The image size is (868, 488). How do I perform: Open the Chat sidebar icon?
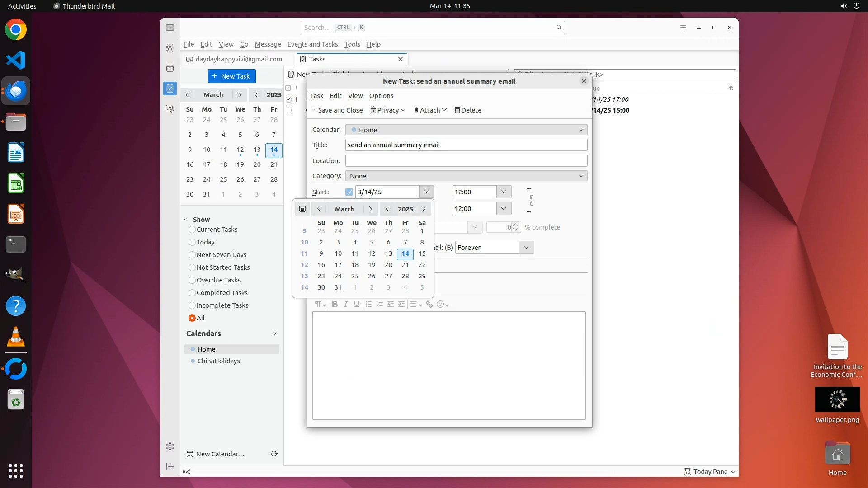pyautogui.click(x=170, y=109)
